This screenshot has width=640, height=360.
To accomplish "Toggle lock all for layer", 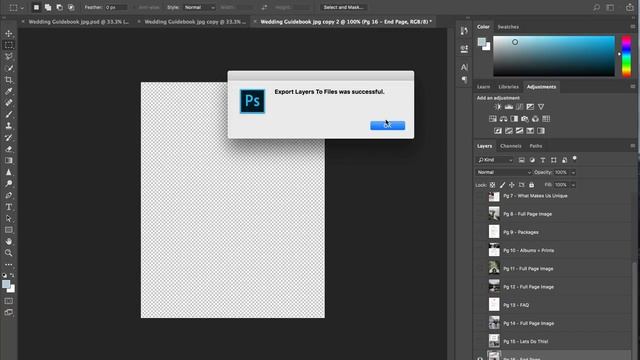I will click(531, 185).
